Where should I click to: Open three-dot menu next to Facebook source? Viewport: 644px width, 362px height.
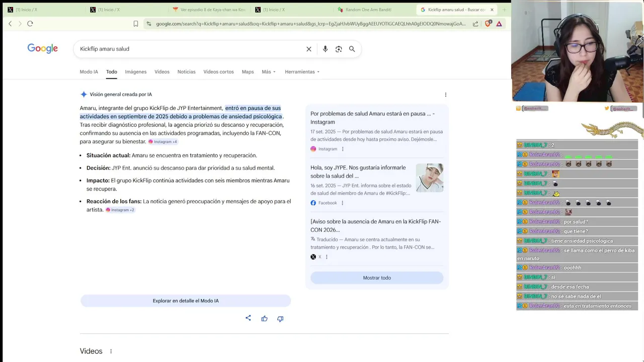click(342, 203)
